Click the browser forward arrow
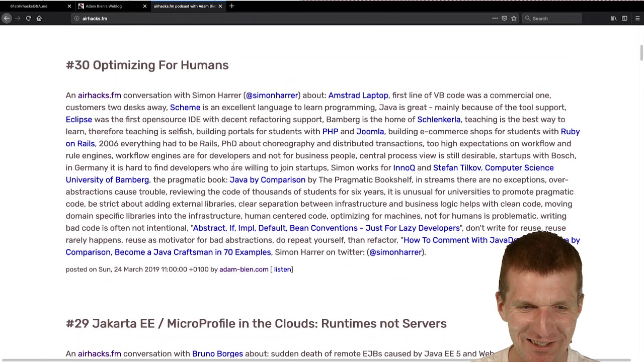The height and width of the screenshot is (362, 644). (18, 18)
